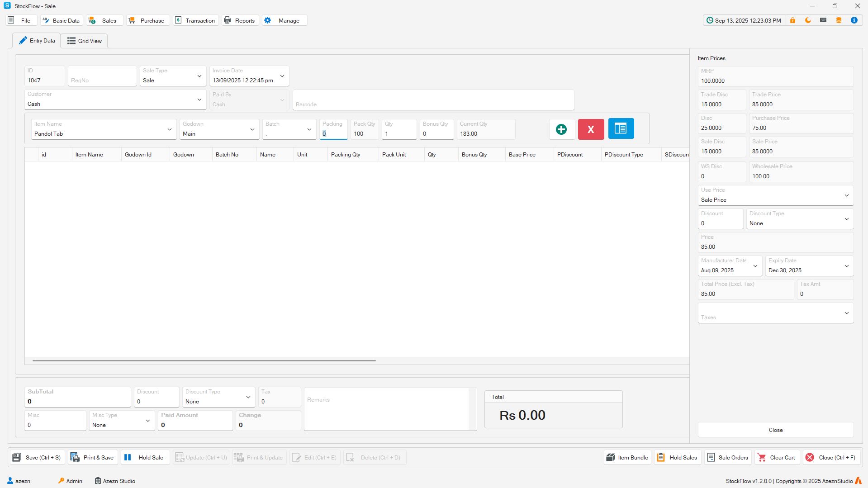Open the Reports menu

pos(240,20)
